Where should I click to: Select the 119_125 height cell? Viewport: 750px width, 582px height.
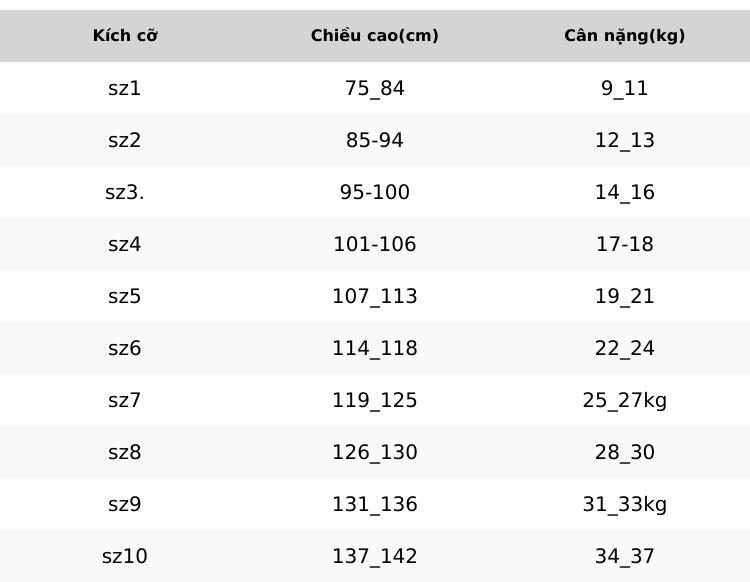point(375,401)
